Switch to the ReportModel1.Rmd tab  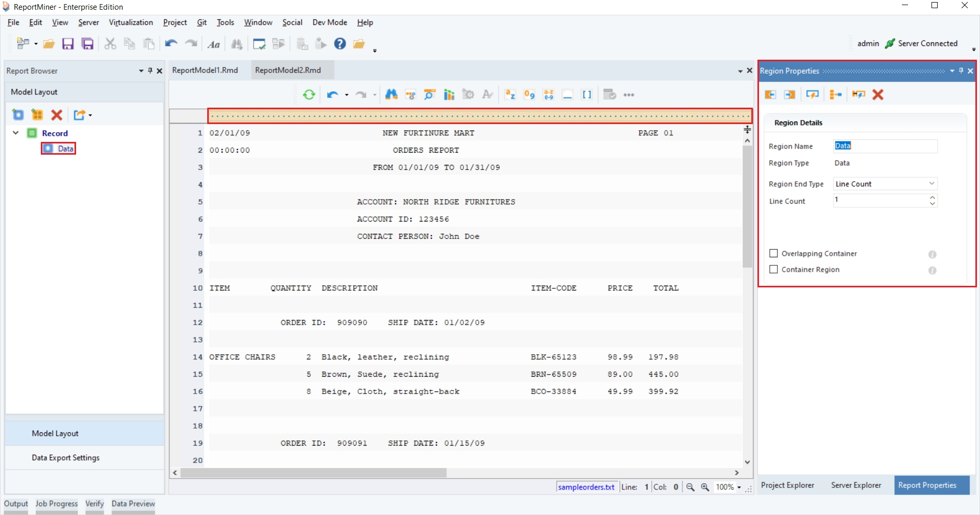pos(205,70)
